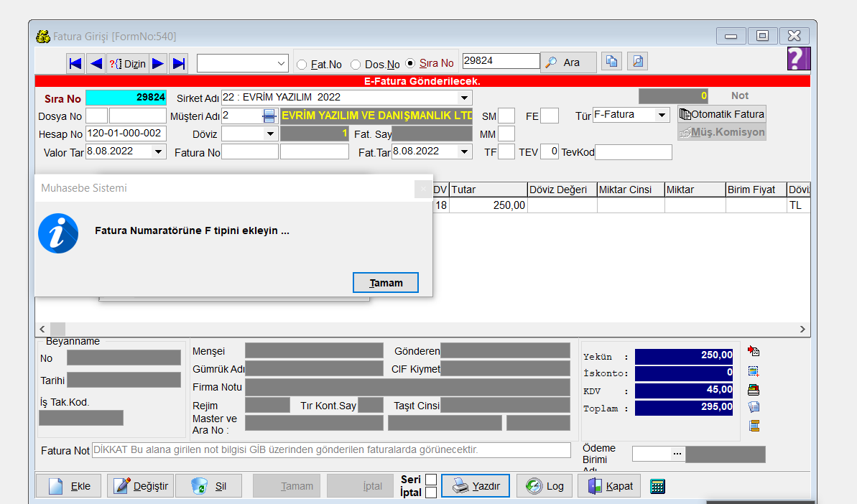Click the Kapat close button
Screen dimensions: 857x504
611,485
